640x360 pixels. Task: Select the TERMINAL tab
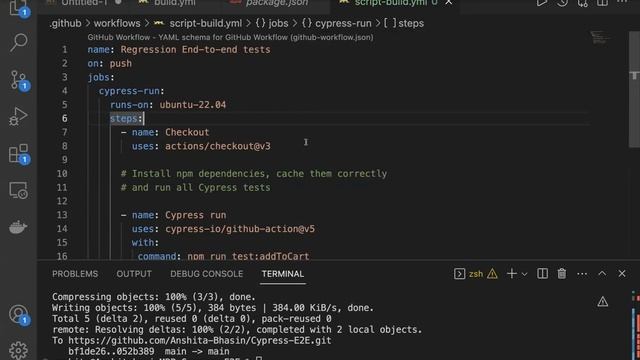click(283, 274)
